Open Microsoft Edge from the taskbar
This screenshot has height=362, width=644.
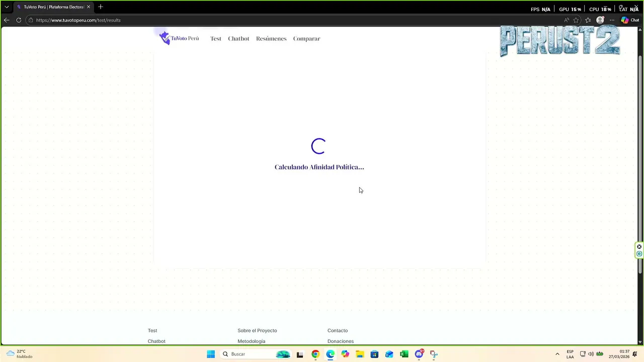[x=330, y=354]
